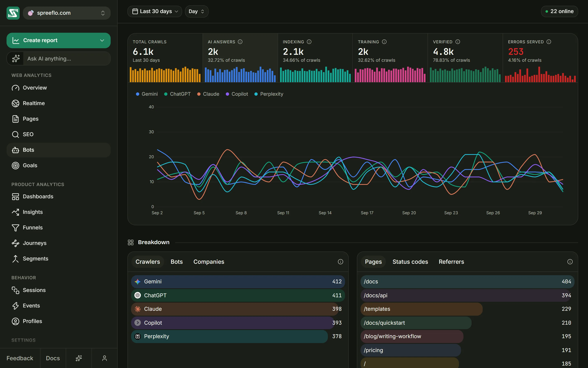
Task: Open the Overview page
Action: (x=59, y=88)
